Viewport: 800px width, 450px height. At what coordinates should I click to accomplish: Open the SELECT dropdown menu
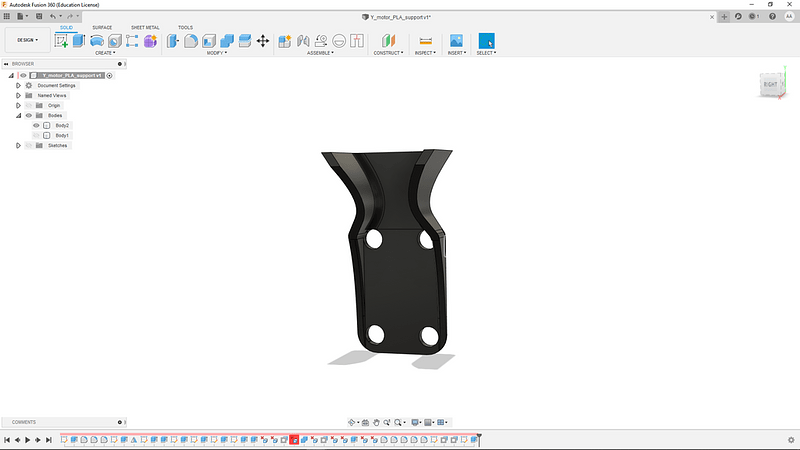click(486, 53)
